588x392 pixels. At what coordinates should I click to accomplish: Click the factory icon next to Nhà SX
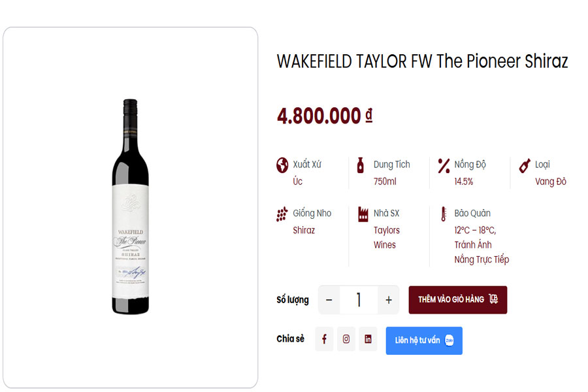362,213
